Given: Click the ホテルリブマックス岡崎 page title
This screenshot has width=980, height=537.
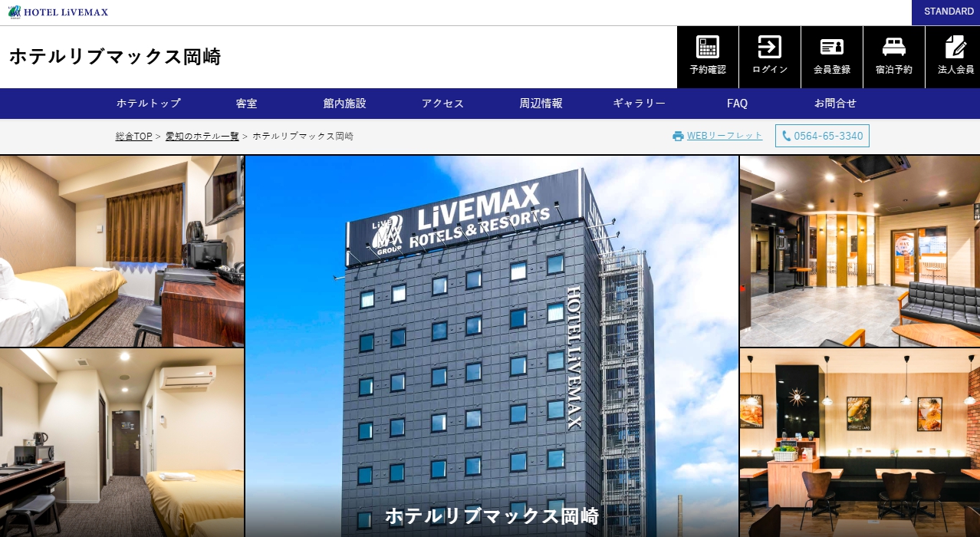Looking at the screenshot, I should click(x=115, y=57).
